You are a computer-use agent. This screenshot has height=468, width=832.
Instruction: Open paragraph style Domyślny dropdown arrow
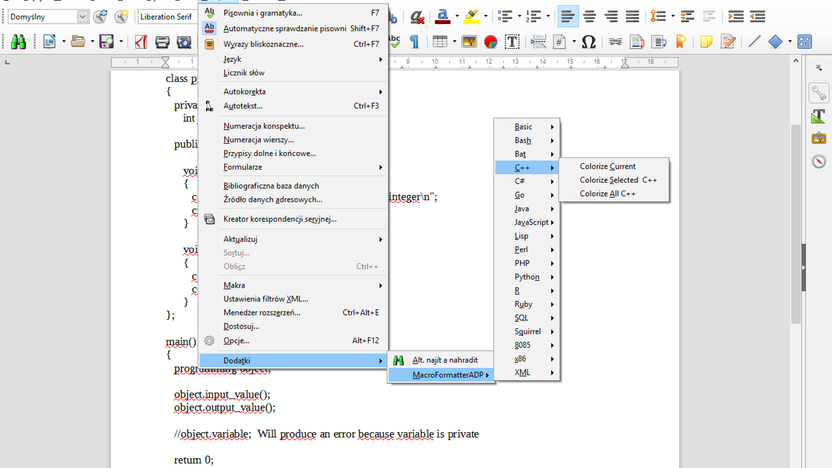click(x=82, y=17)
